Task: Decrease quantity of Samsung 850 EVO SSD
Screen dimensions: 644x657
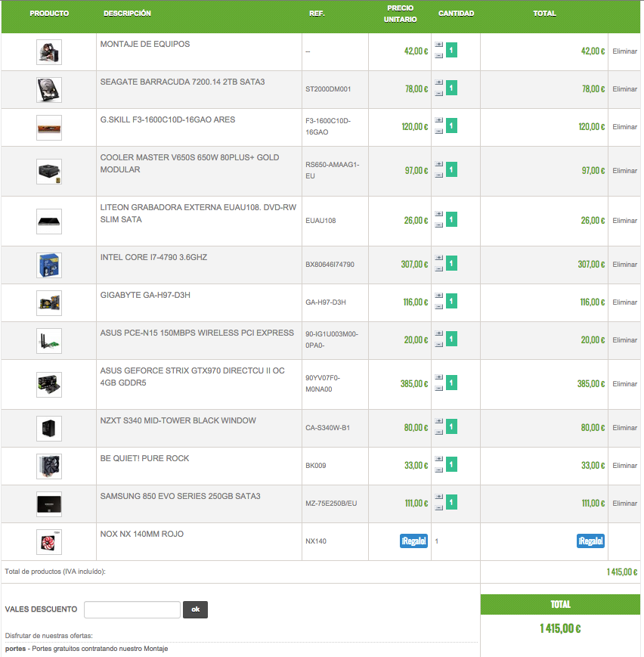Action: click(x=438, y=507)
